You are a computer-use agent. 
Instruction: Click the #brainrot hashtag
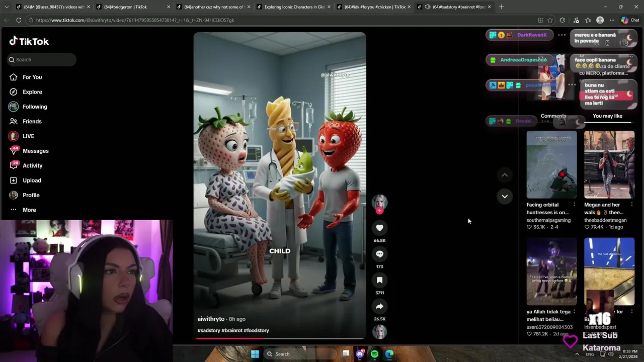click(232, 330)
